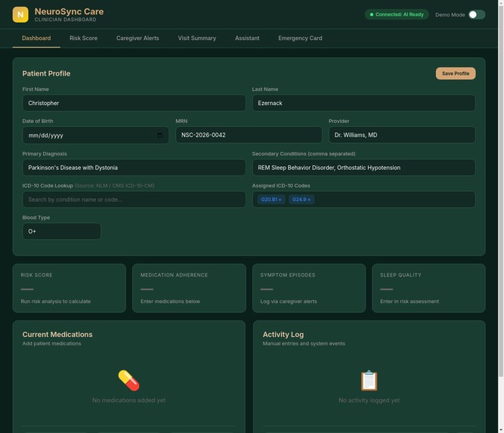Open the Assistant tab
Image resolution: width=504 pixels, height=433 pixels.
tap(247, 39)
